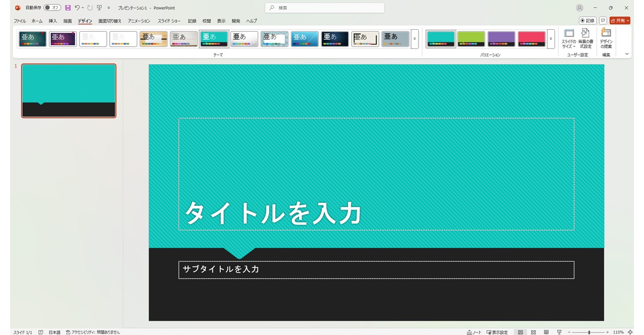Switch to slide sorter view in status bar
Viewport: 644px width, 335px height.
click(x=533, y=332)
